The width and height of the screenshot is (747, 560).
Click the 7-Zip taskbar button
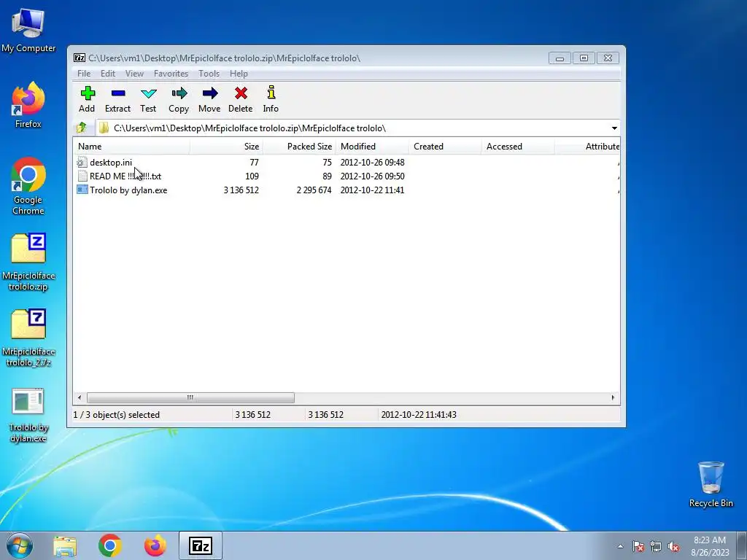point(201,545)
